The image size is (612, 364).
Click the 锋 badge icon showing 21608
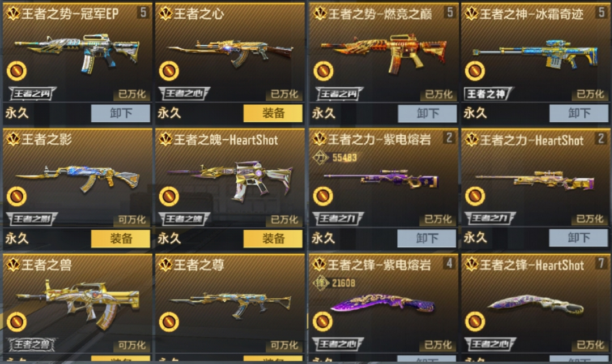point(321,283)
